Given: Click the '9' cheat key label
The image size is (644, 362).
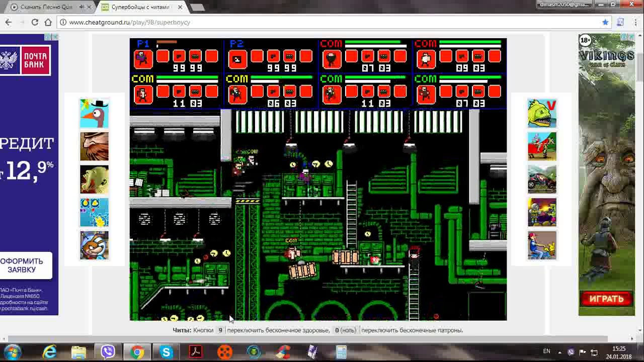Looking at the screenshot, I should point(220,330).
